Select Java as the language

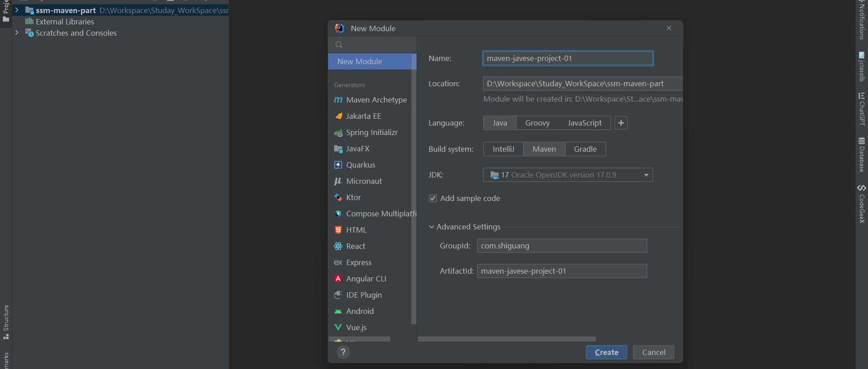point(500,123)
